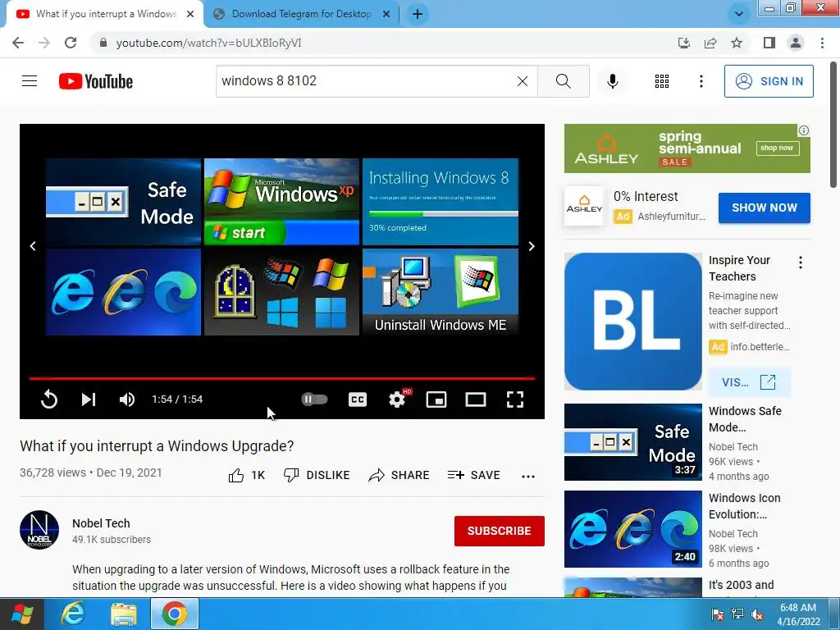Open the ad info icon on banner
840x630 pixels.
tap(804, 130)
